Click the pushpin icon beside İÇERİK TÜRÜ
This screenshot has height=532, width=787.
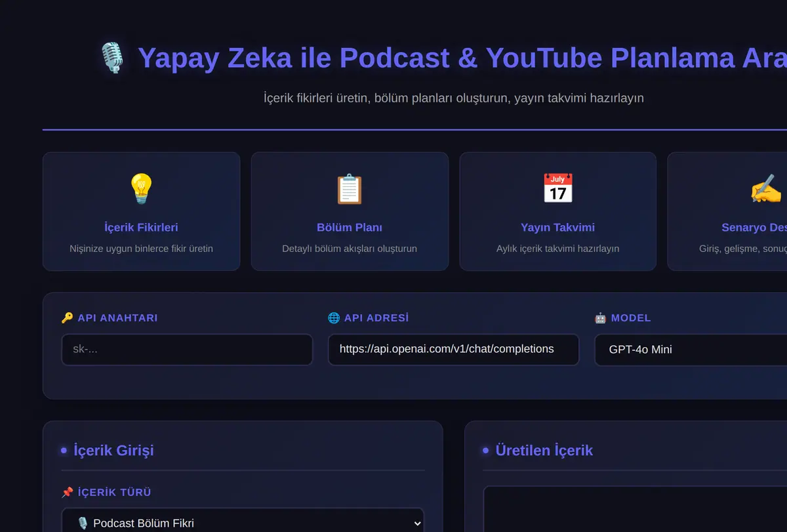click(x=67, y=493)
